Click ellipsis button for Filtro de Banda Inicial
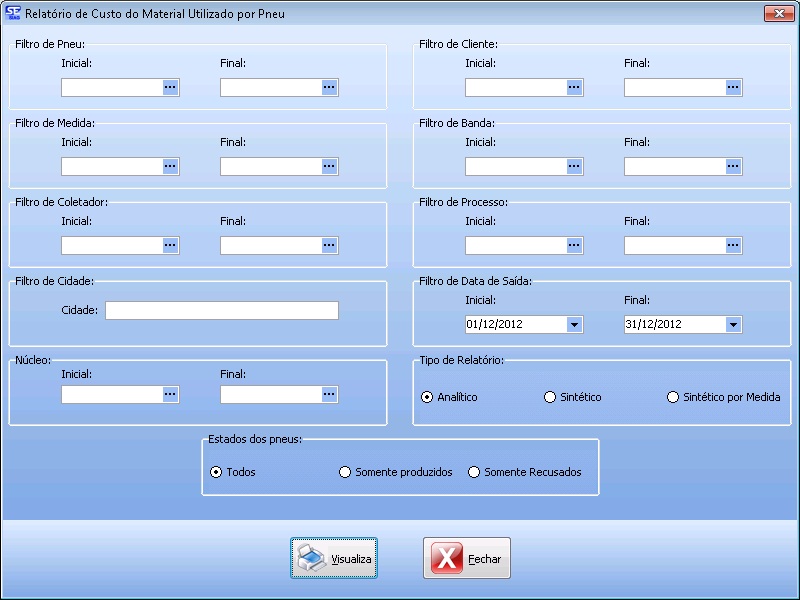The width and height of the screenshot is (800, 600). coord(574,167)
